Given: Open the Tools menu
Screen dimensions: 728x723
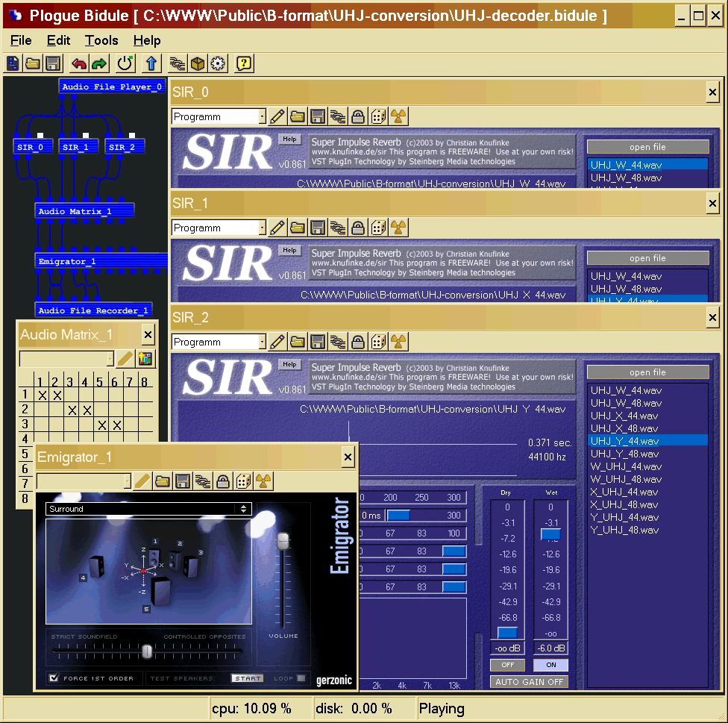Looking at the screenshot, I should tap(101, 40).
